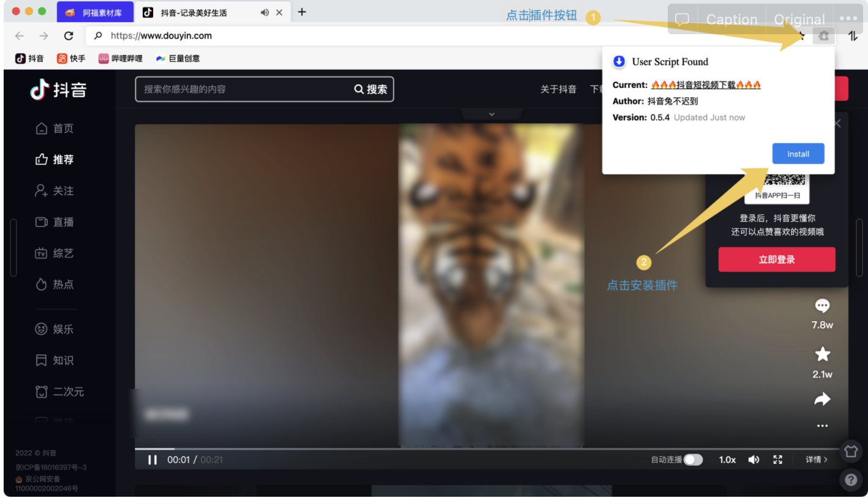Open the video comments bubble icon
Viewport: 868px width, 498px height.
click(822, 305)
